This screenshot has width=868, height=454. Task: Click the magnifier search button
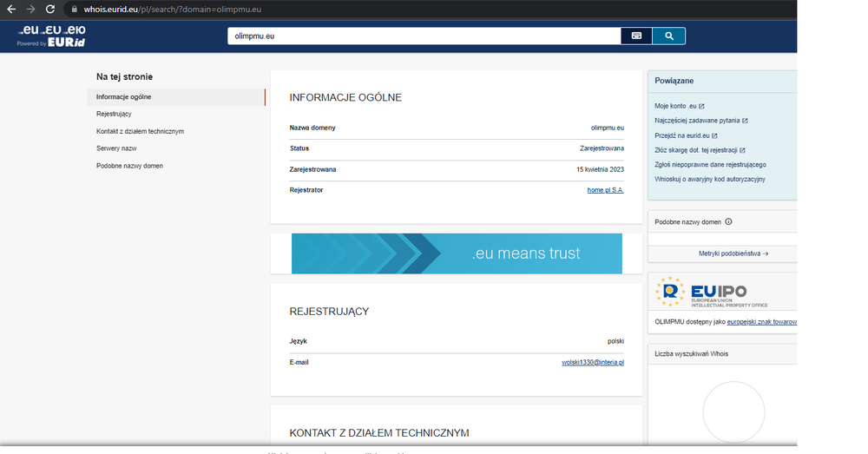tap(668, 36)
